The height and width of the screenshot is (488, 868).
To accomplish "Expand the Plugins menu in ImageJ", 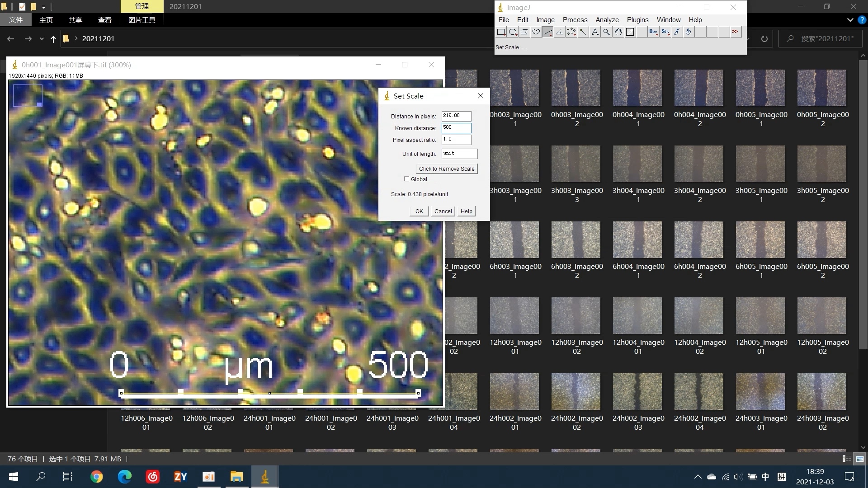I will coord(637,20).
